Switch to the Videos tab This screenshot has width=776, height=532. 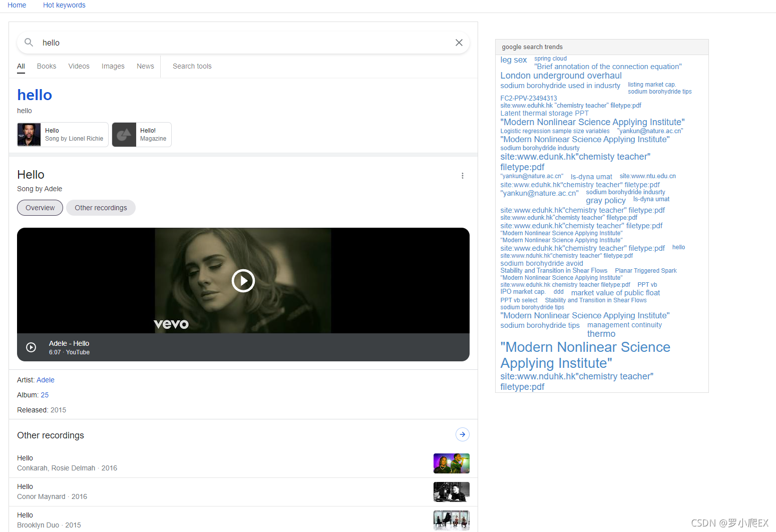pyautogui.click(x=79, y=66)
